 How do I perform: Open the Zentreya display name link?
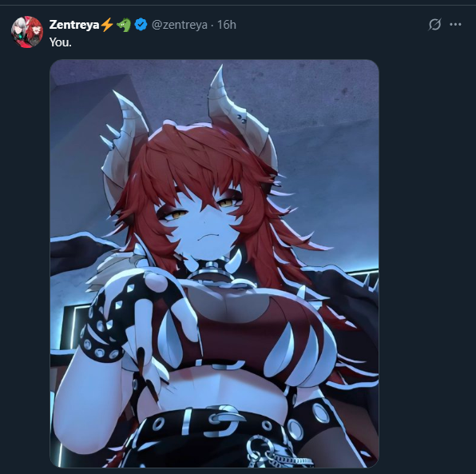pos(74,25)
